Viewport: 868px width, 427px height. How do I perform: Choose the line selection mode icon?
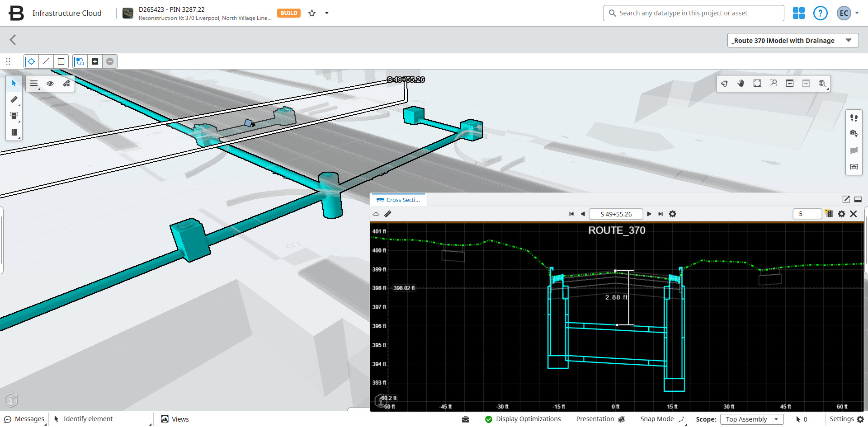[46, 61]
